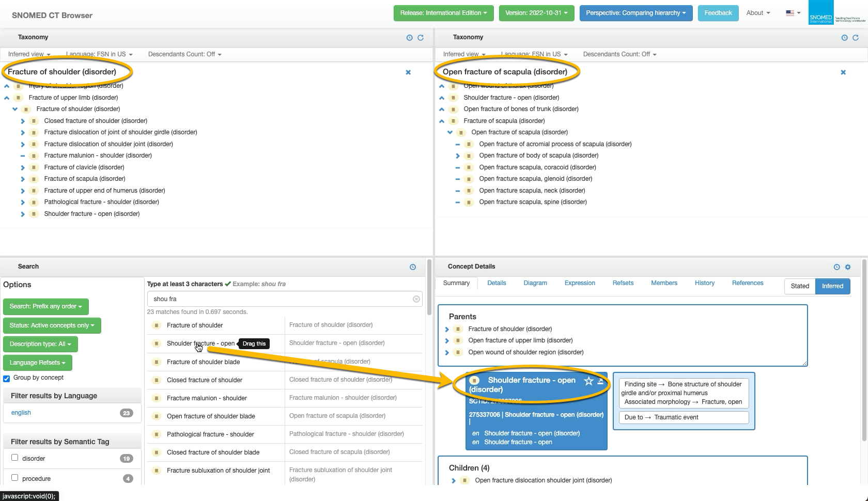The image size is (868, 501).
Task: Expand Fracture of shoulder parent in Concept Details
Action: click(x=447, y=329)
